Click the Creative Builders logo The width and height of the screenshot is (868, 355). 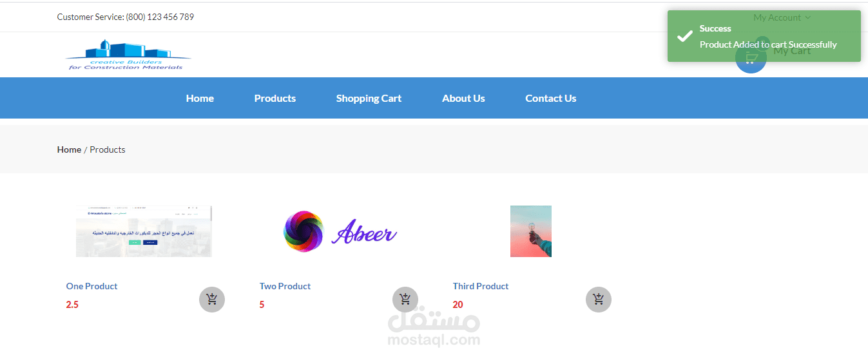pos(128,55)
